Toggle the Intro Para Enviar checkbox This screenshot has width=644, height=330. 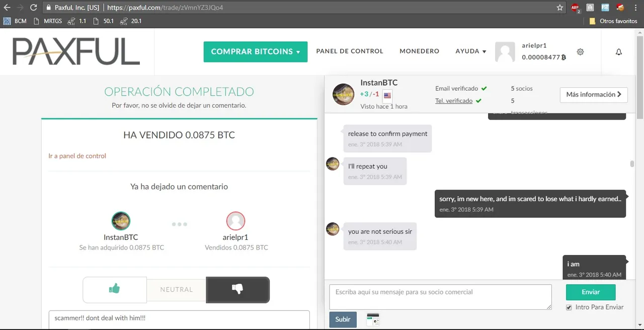(569, 307)
